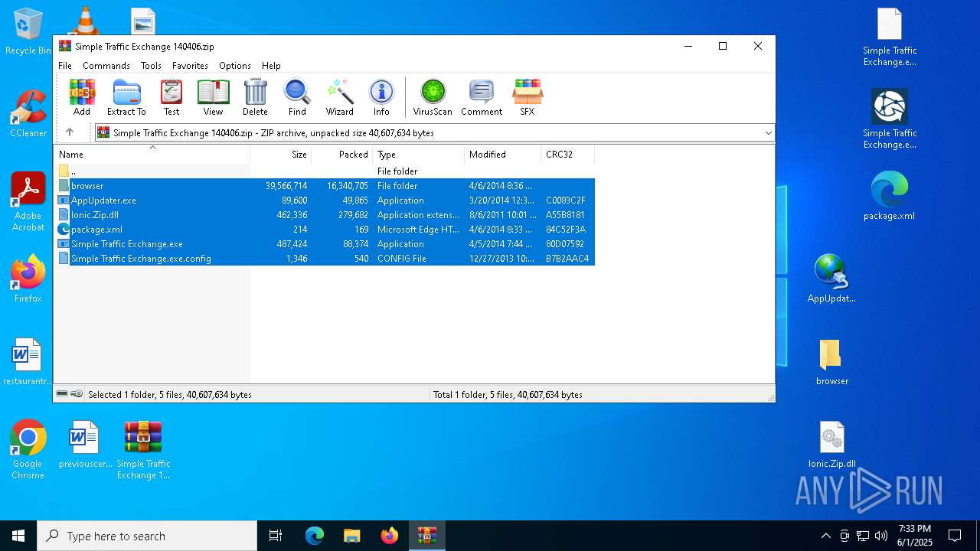Sort by the Type column header
Screen dimensions: 980x551
[x=419, y=155]
